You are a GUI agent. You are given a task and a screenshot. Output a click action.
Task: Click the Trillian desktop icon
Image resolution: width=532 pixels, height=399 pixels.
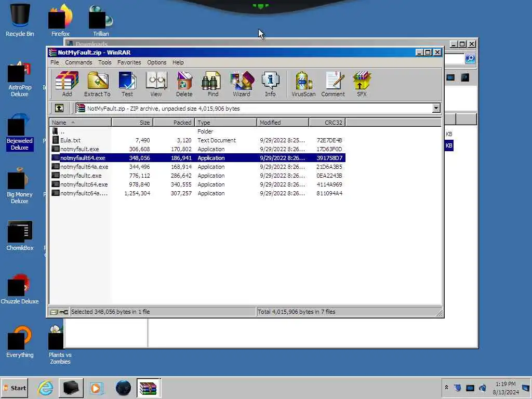[x=101, y=20]
